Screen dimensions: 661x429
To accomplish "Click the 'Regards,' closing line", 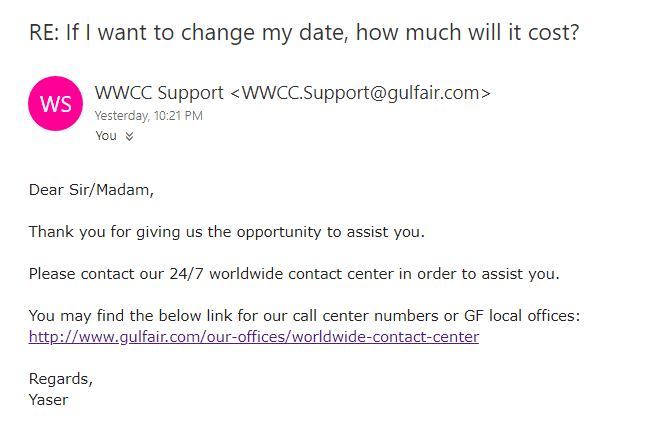I will tap(61, 379).
